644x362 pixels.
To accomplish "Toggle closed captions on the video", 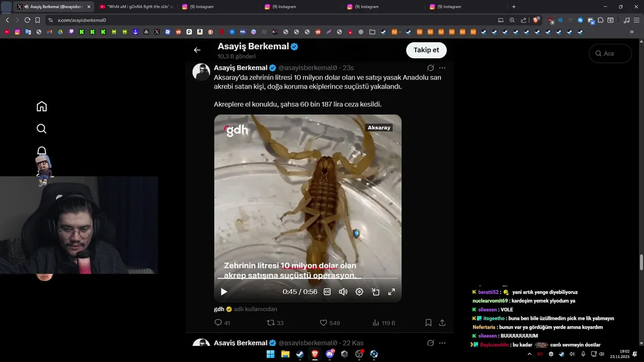I will coord(327,292).
